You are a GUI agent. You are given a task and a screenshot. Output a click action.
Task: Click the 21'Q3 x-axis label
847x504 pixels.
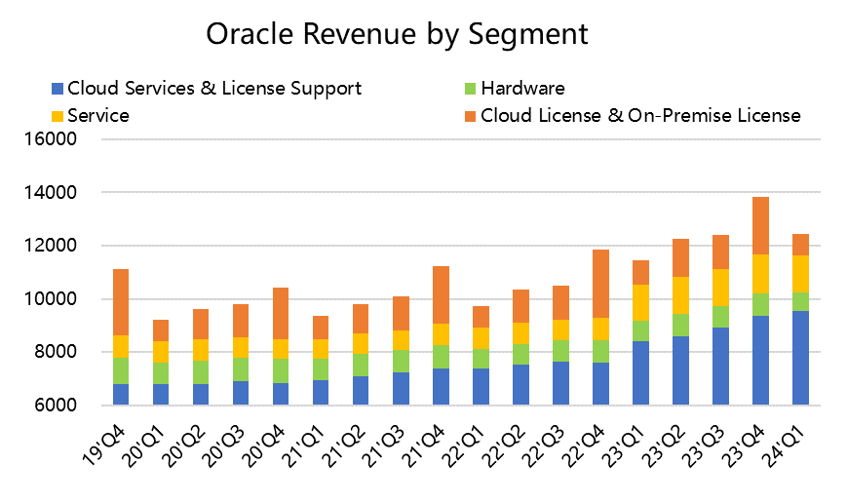(384, 446)
